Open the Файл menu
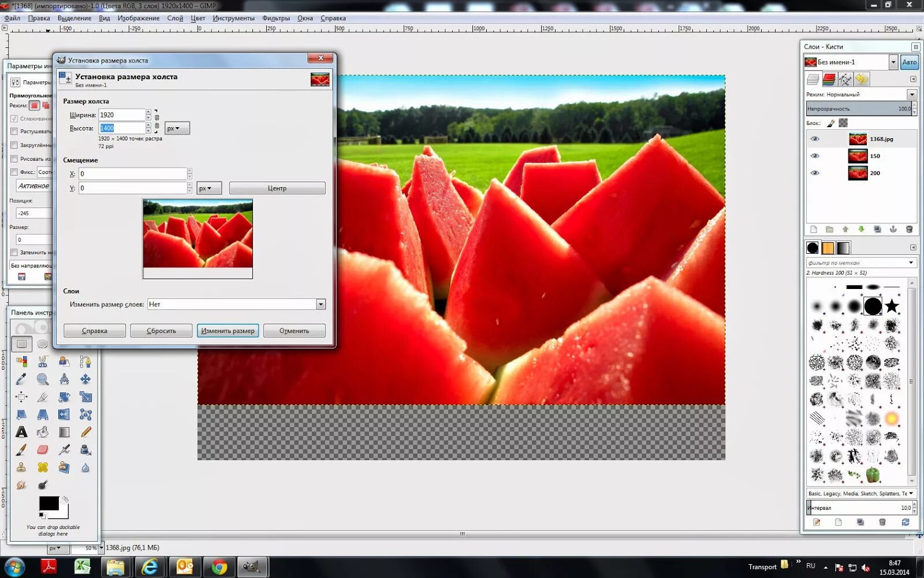Viewport: 924px width, 578px height. [12, 18]
